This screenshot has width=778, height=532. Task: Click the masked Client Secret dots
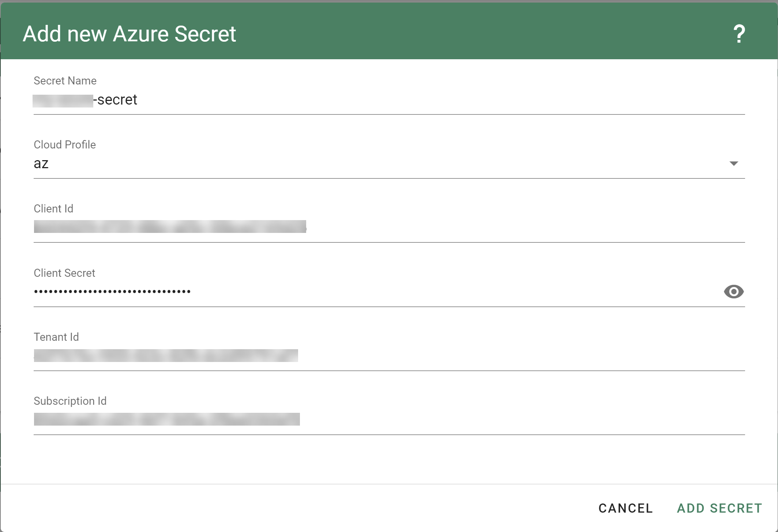click(x=112, y=291)
